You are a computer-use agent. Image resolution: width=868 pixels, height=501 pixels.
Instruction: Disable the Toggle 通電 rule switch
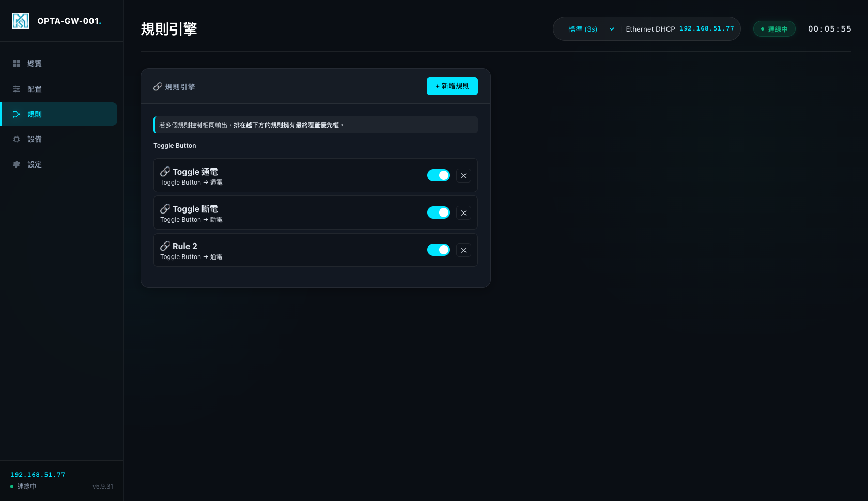click(439, 175)
